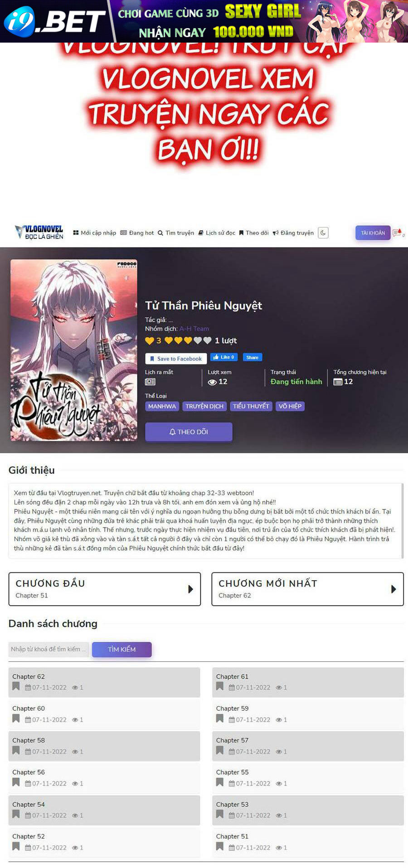
Task: Click the Tìm Kiếm search button
Action: [121, 649]
